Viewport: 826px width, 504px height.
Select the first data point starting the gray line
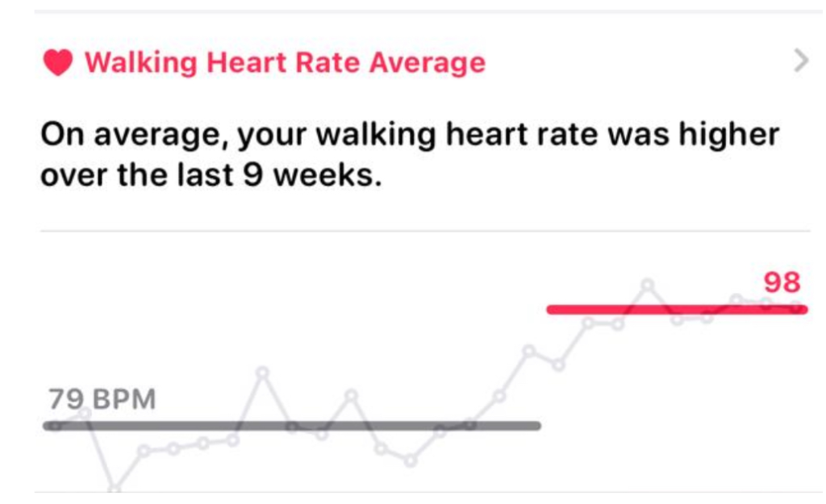tap(53, 426)
